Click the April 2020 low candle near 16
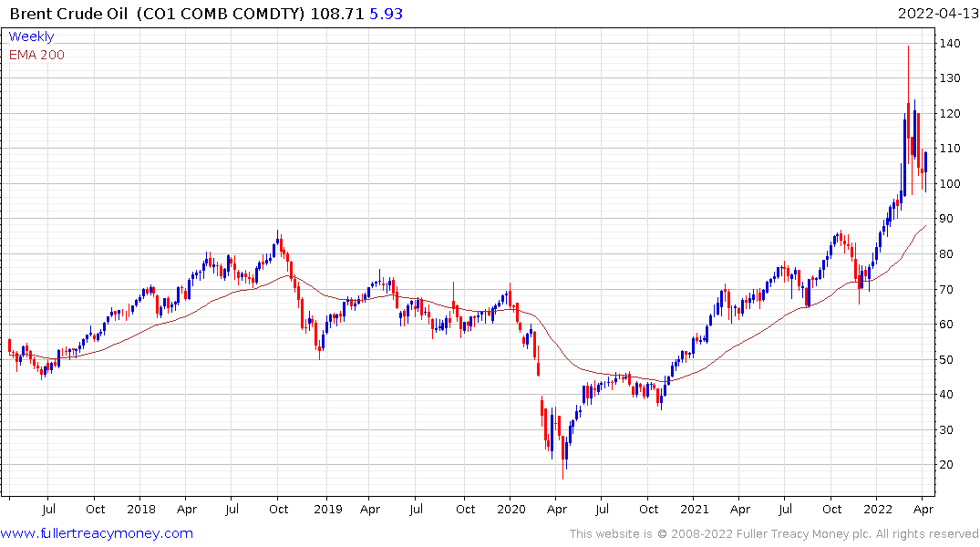The height and width of the screenshot is (547, 980). coord(562,457)
